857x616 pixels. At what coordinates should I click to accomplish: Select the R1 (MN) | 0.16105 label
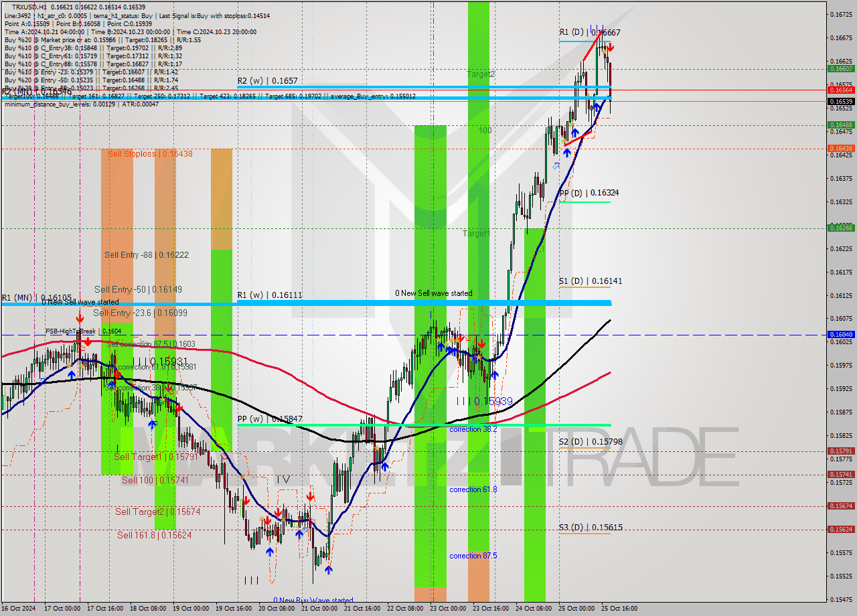[x=36, y=297]
